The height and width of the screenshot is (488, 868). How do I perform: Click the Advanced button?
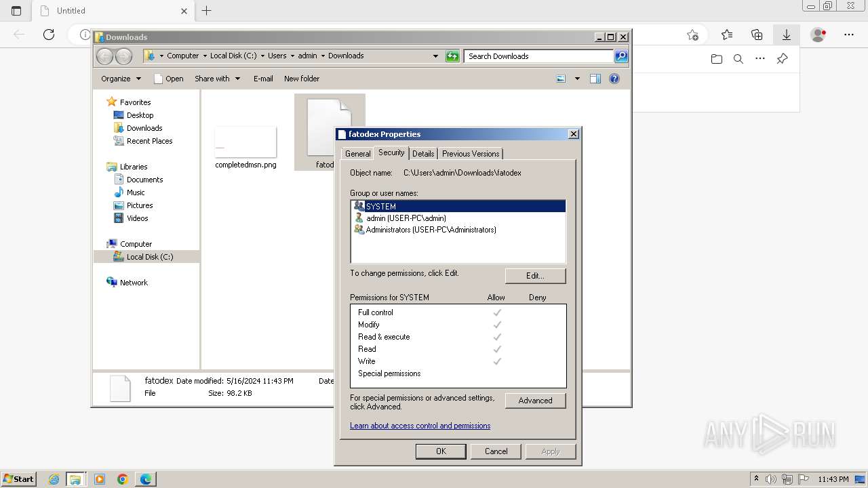(x=535, y=401)
